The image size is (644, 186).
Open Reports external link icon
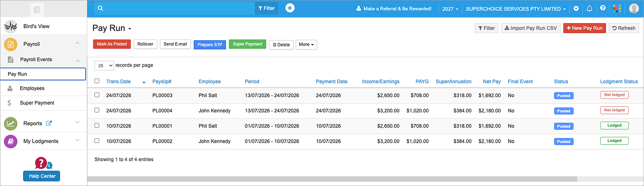pos(49,123)
